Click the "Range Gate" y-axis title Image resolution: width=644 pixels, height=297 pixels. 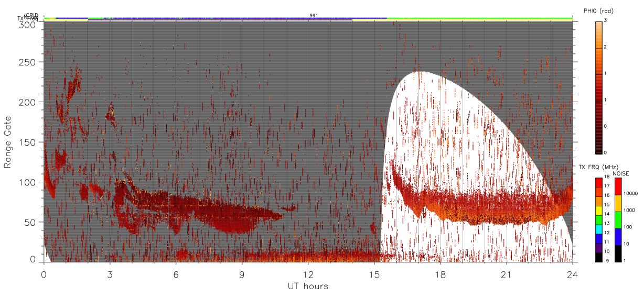(x=8, y=142)
